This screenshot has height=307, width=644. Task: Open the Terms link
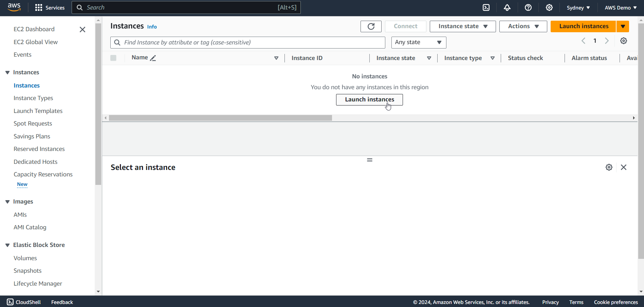click(576, 302)
